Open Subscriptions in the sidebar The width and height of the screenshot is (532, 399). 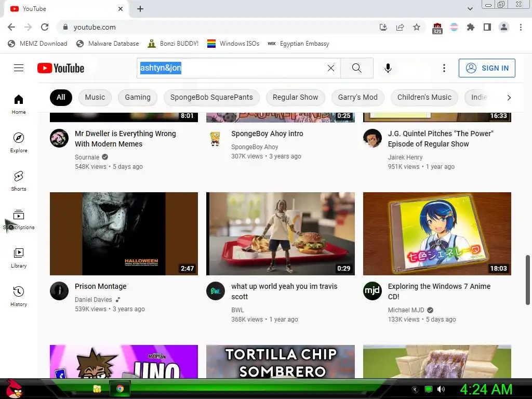click(19, 220)
